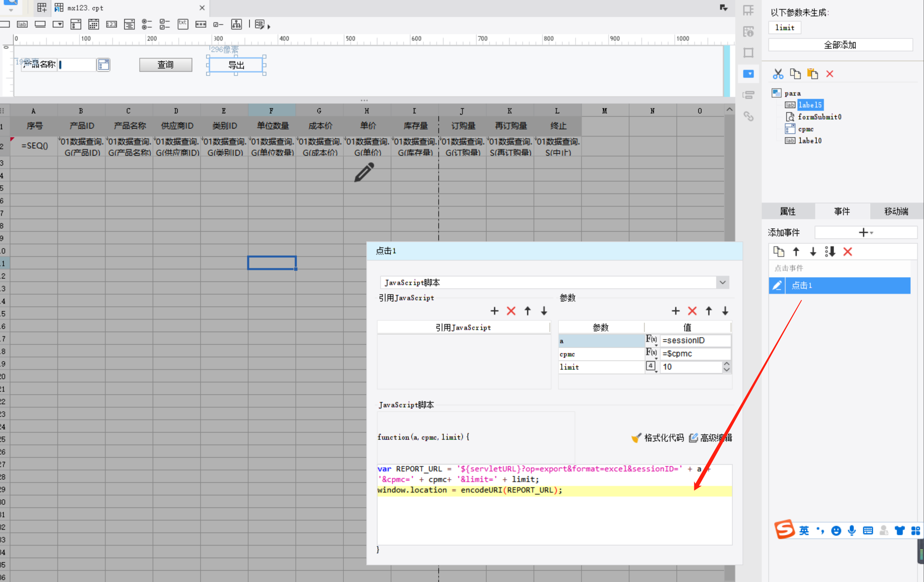Select cpmc in the para tree
This screenshot has width=924, height=582.
click(x=805, y=129)
